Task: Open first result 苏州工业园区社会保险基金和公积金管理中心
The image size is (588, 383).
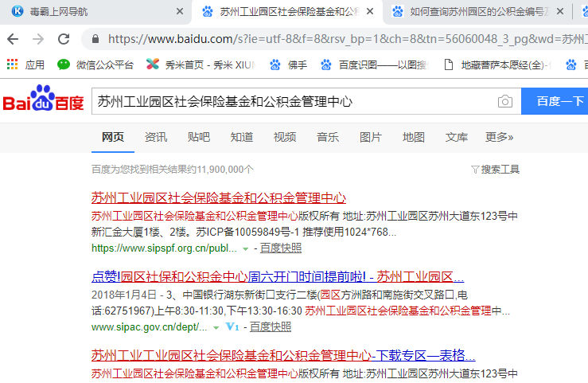Action: pos(219,197)
